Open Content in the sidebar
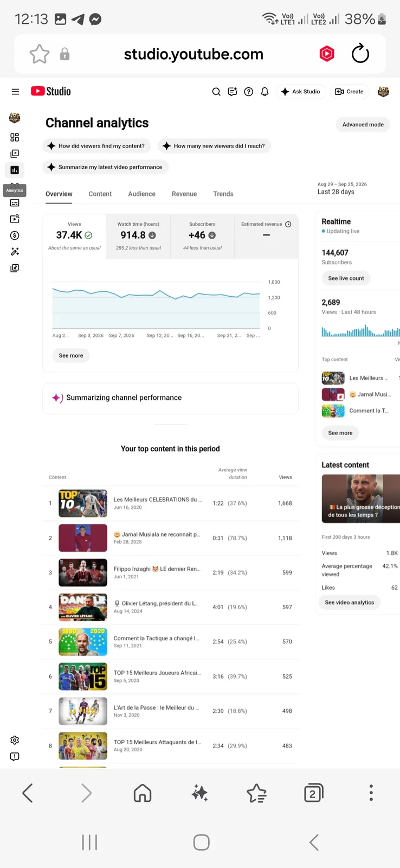 (x=15, y=154)
